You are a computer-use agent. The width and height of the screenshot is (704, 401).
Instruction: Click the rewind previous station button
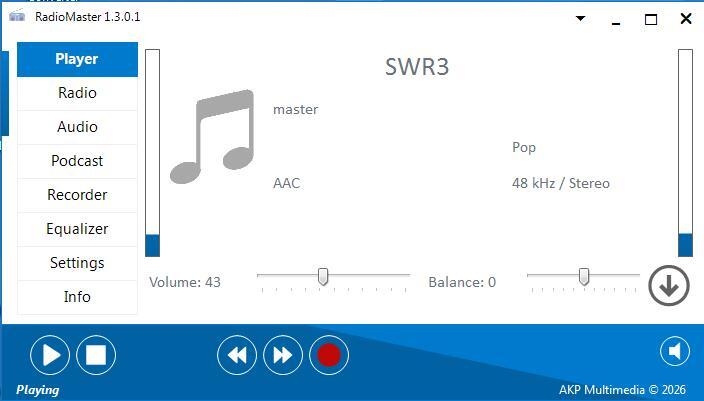click(x=237, y=354)
